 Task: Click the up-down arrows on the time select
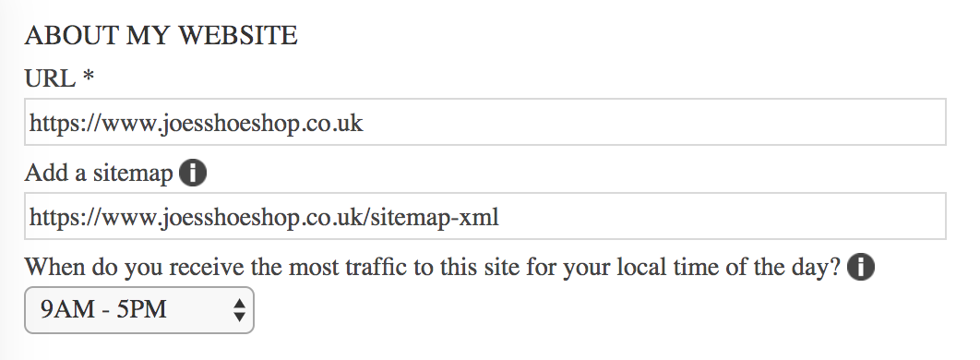pyautogui.click(x=239, y=310)
